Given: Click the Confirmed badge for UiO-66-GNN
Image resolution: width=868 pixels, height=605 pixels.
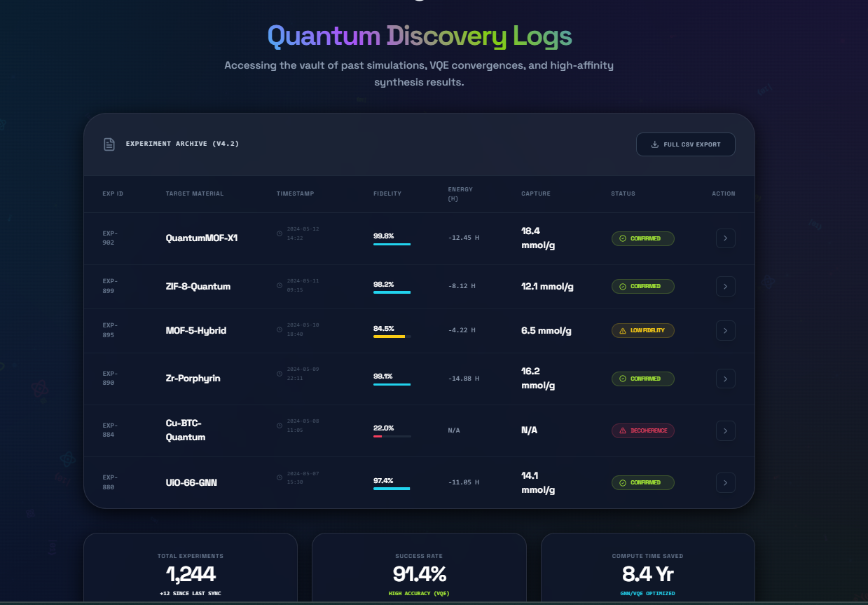Looking at the screenshot, I should tap(642, 482).
